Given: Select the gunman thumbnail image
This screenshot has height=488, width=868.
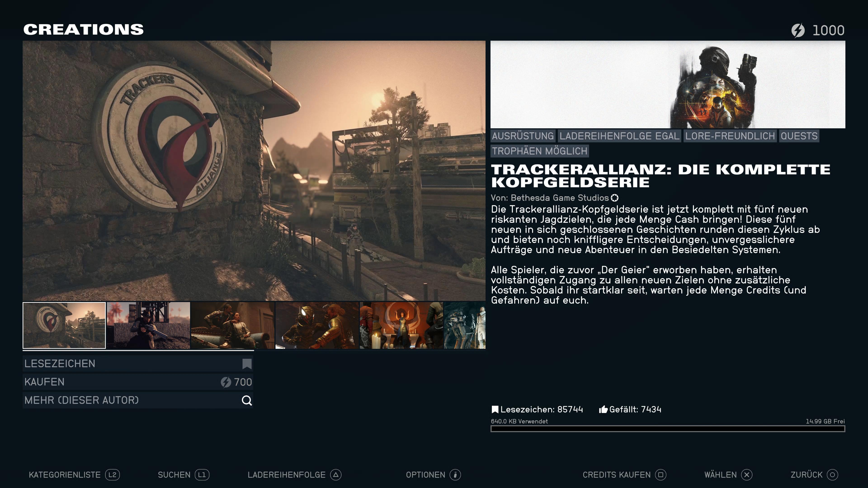Looking at the screenshot, I should click(x=148, y=325).
